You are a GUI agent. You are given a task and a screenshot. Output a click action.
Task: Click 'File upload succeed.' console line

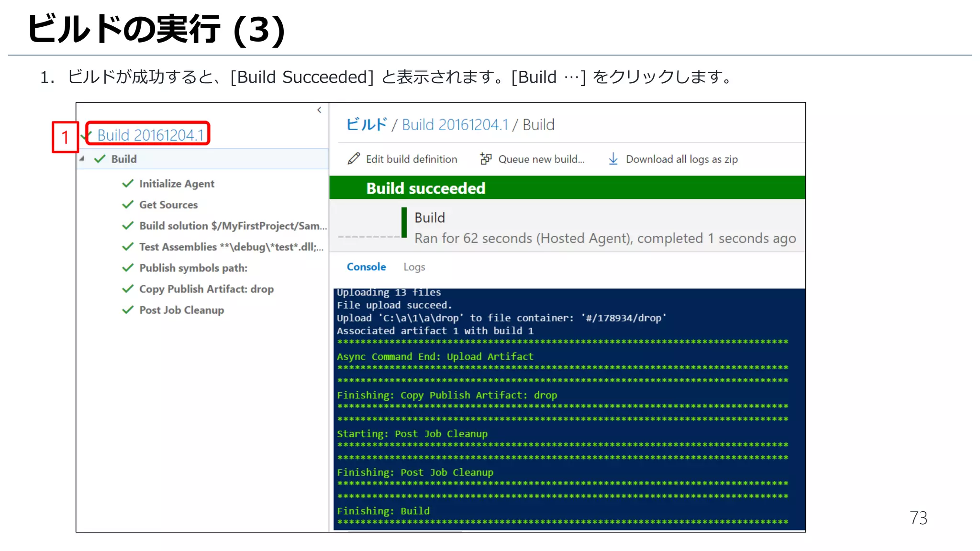[394, 305]
